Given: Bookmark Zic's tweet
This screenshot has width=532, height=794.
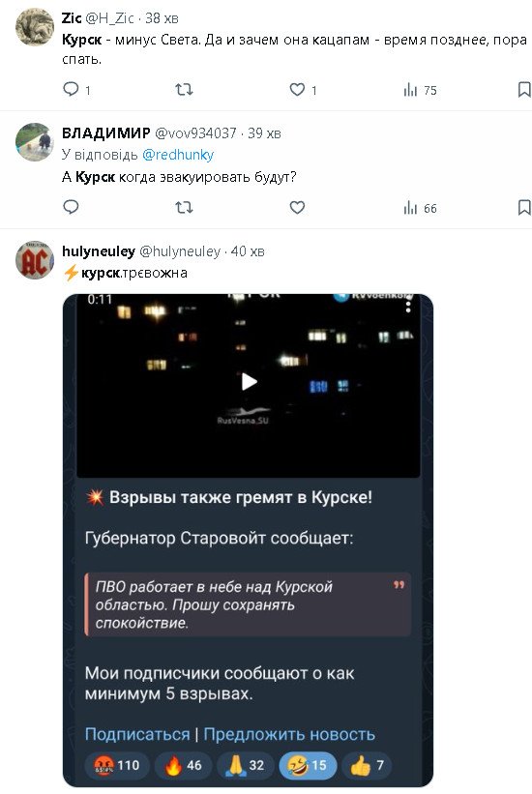Looking at the screenshot, I should (524, 90).
